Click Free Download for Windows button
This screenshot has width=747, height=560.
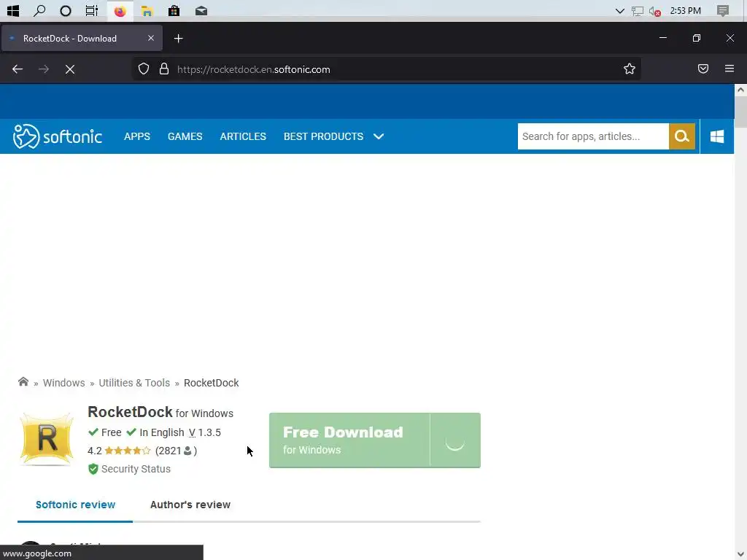[375, 440]
